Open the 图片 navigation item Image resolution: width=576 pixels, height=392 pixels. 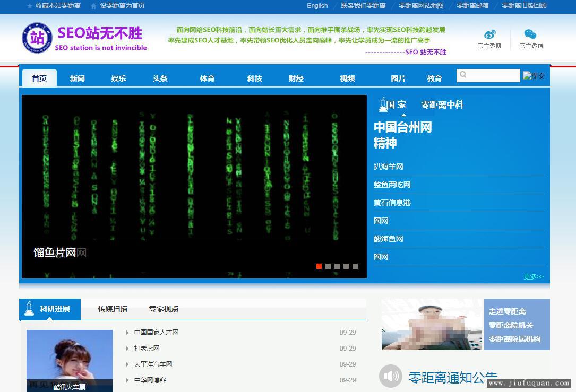point(398,79)
